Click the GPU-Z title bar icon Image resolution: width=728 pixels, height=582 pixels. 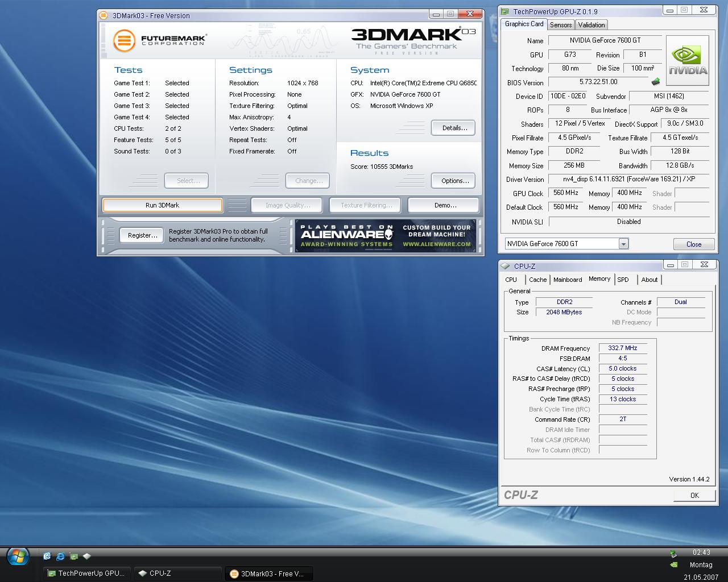(505, 11)
